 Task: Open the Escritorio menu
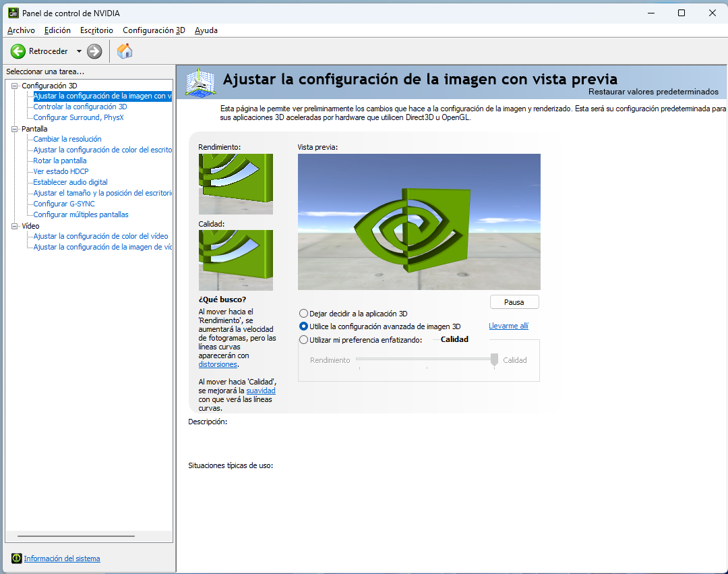[x=96, y=30]
